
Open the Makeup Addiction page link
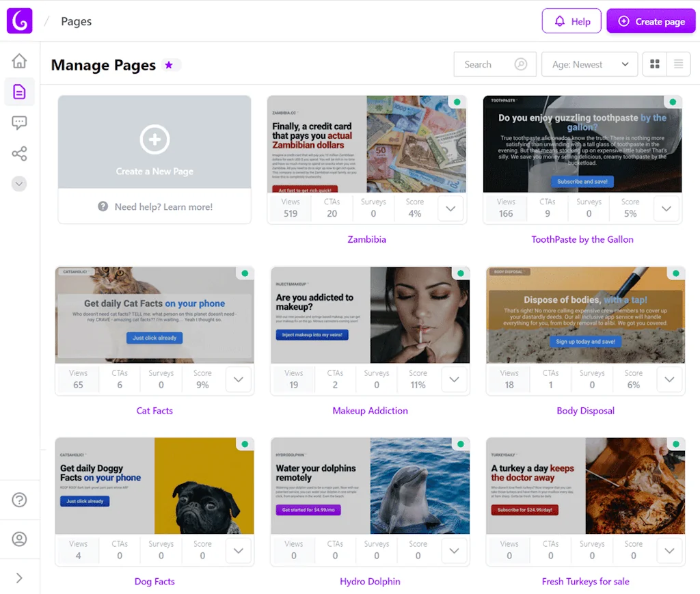click(x=370, y=411)
